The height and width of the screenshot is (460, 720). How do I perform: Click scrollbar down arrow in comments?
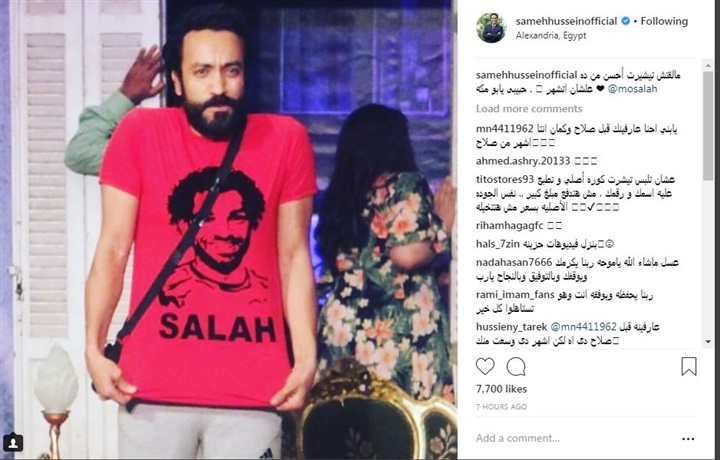click(708, 342)
